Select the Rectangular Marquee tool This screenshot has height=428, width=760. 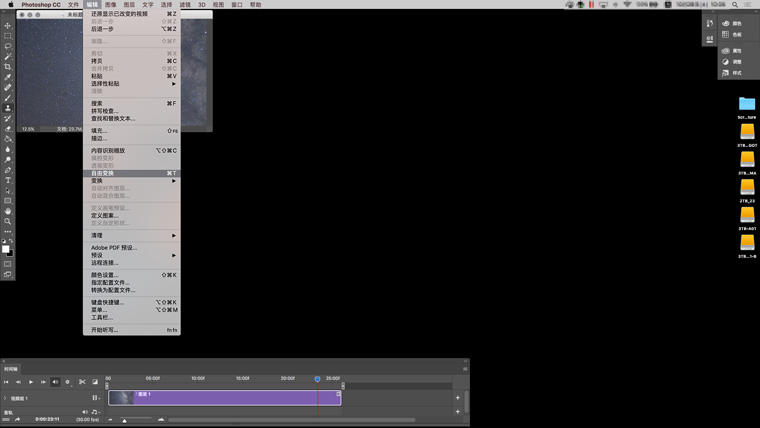[8, 36]
